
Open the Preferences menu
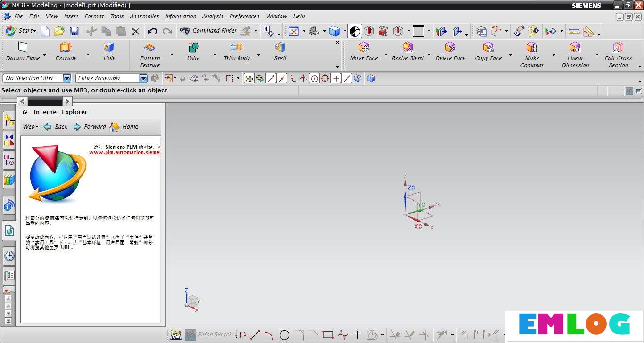click(244, 16)
